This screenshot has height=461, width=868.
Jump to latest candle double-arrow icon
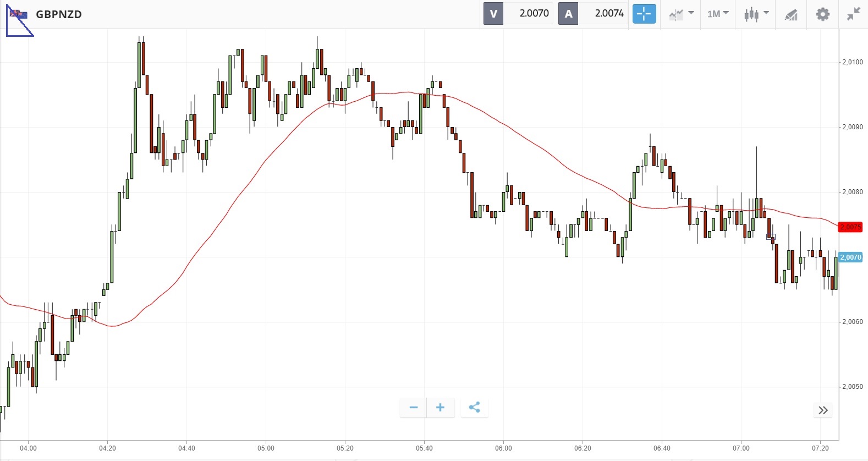(x=823, y=410)
